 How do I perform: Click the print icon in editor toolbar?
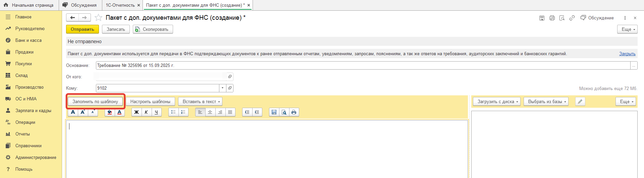click(294, 112)
